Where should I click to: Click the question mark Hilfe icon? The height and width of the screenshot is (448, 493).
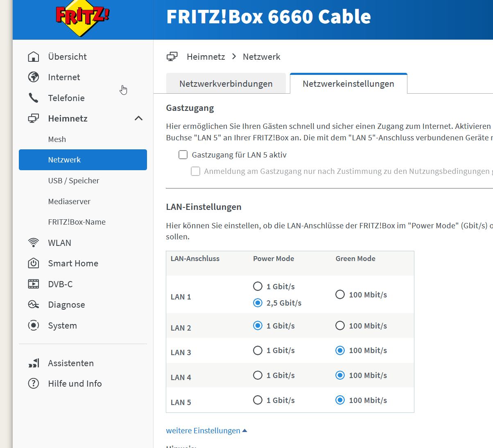point(34,383)
